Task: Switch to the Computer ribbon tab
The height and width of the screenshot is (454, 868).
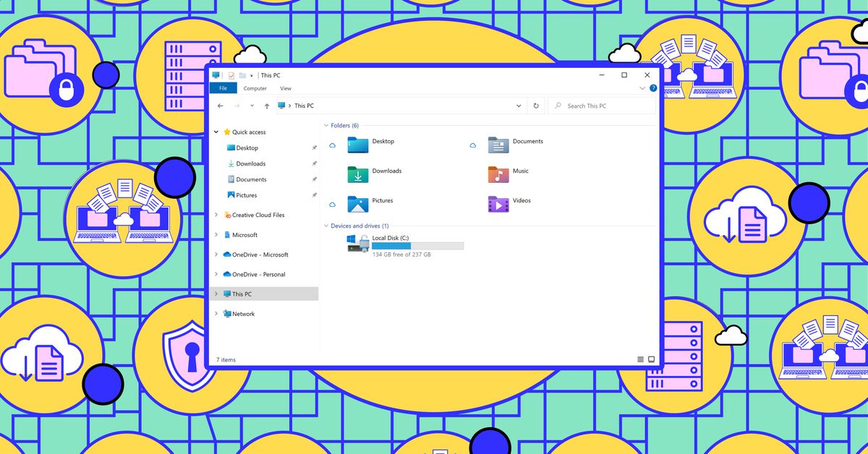Action: (255, 88)
